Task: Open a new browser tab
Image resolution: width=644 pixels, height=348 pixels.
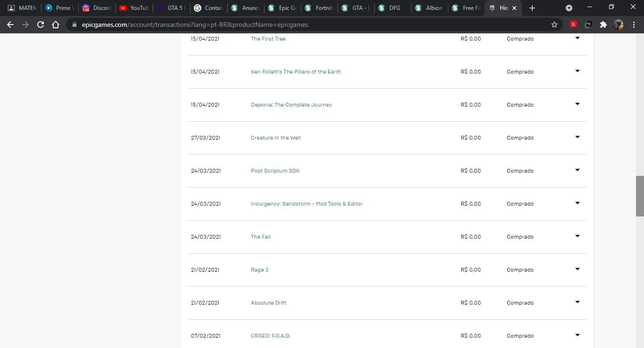Action: tap(532, 8)
